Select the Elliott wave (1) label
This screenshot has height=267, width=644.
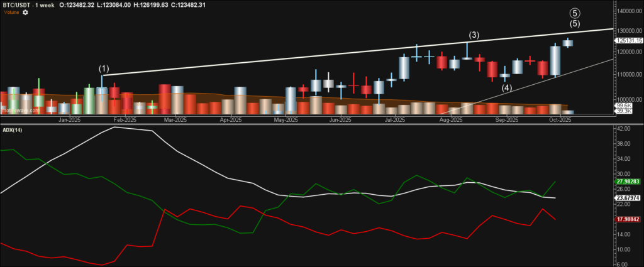(x=103, y=68)
